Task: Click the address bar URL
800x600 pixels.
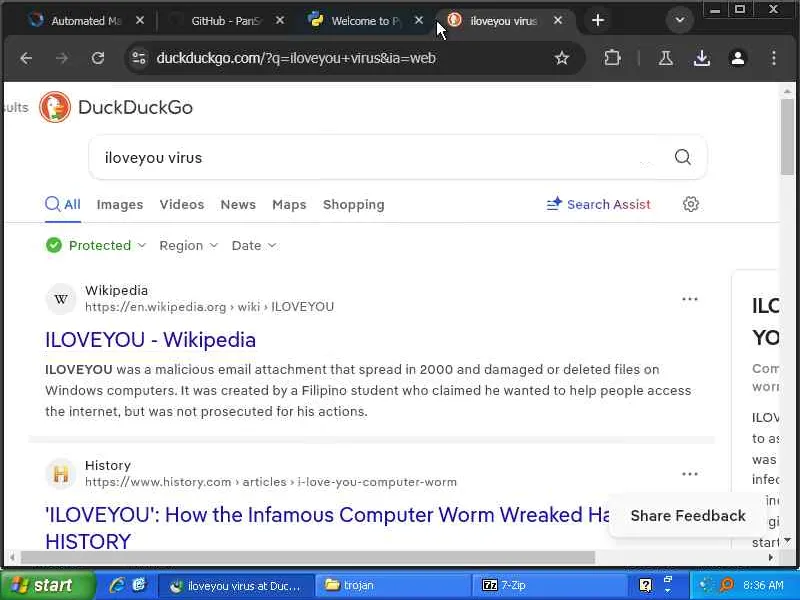Action: (296, 58)
